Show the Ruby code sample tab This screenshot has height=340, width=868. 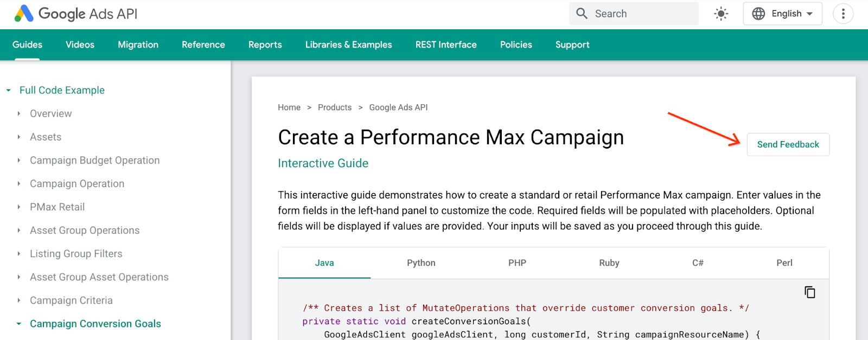click(609, 263)
